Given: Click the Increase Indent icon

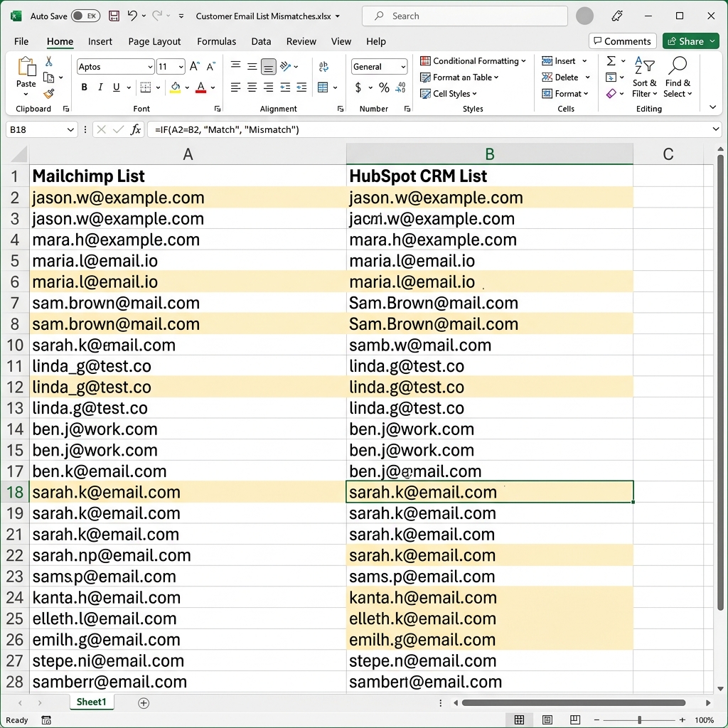Looking at the screenshot, I should click(301, 87).
